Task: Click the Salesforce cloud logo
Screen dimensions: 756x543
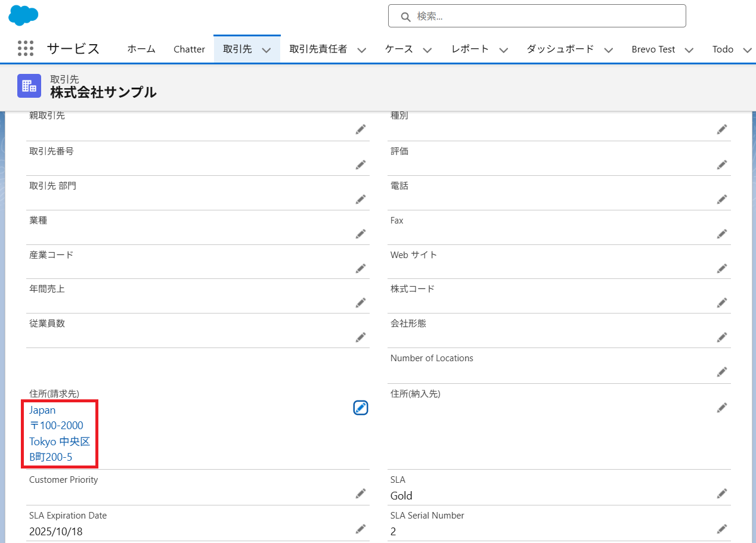Action: 23,15
